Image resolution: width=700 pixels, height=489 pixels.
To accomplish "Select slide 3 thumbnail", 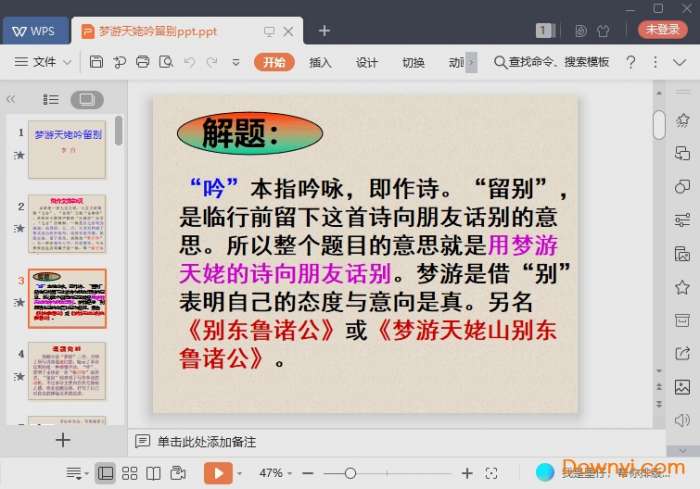I will pyautogui.click(x=67, y=298).
